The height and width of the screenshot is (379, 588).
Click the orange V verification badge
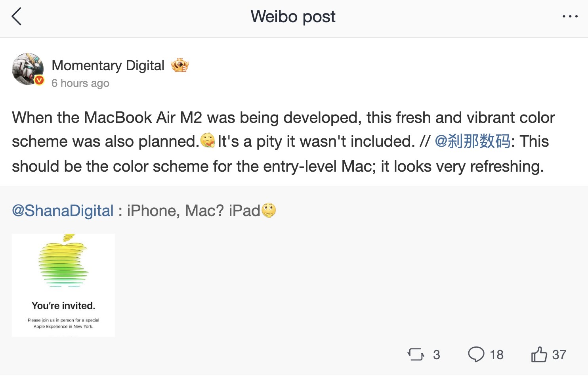pyautogui.click(x=38, y=80)
